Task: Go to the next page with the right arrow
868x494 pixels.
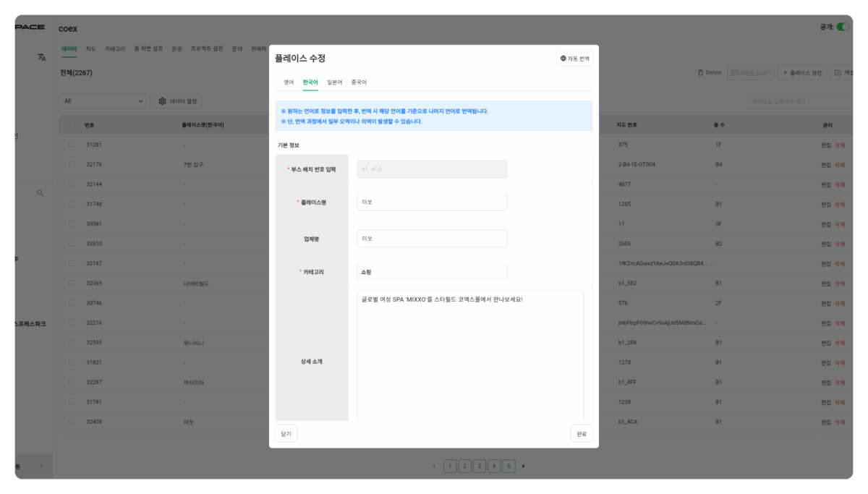Action: coord(523,466)
